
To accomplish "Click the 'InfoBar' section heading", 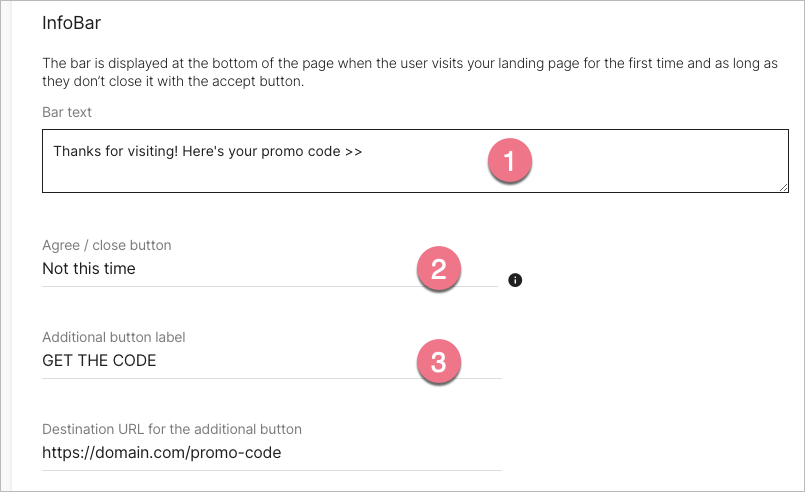I will pos(72,24).
